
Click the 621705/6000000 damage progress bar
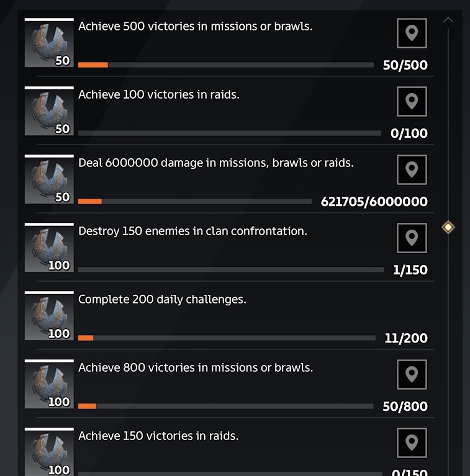(195, 201)
